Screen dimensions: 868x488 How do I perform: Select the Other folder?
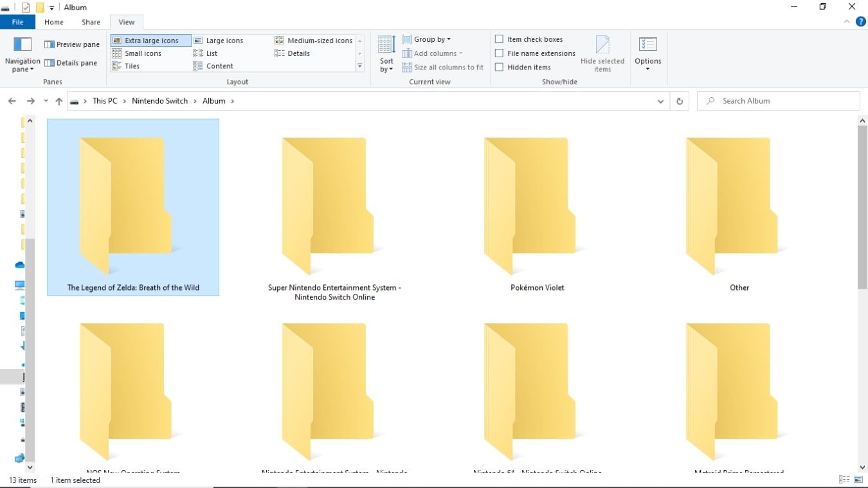(x=739, y=207)
